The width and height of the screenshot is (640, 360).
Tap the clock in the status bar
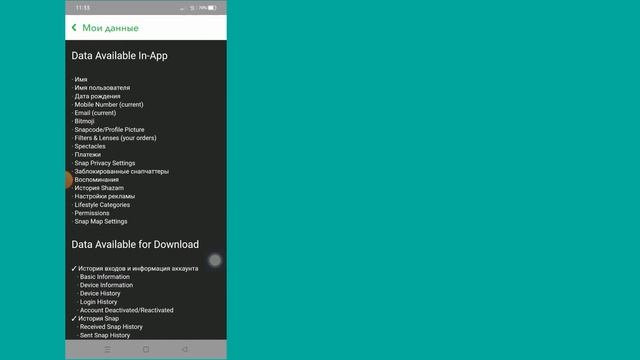(x=83, y=8)
